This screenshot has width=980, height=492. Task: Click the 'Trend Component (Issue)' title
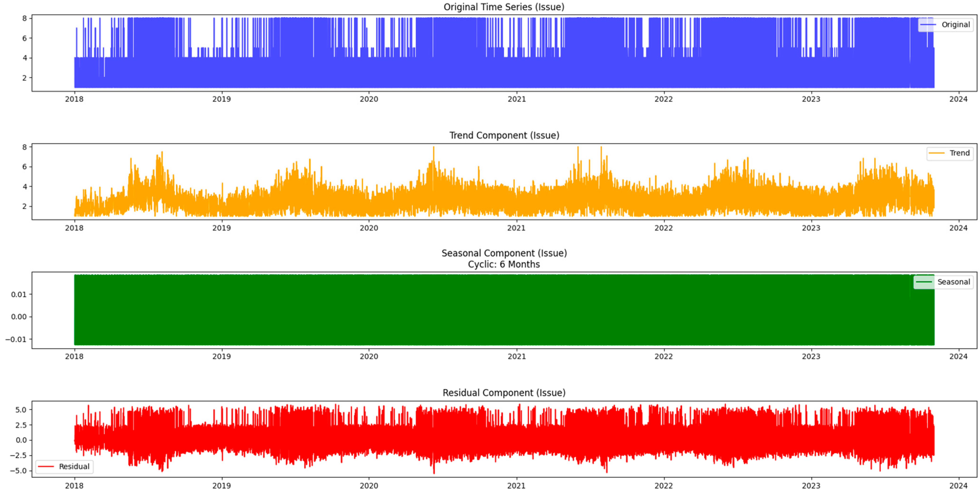point(504,135)
